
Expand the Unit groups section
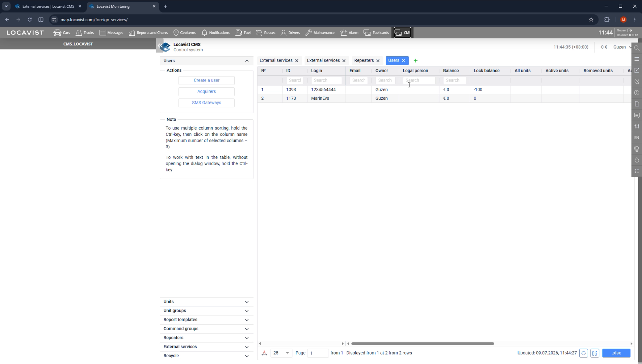[206, 311]
